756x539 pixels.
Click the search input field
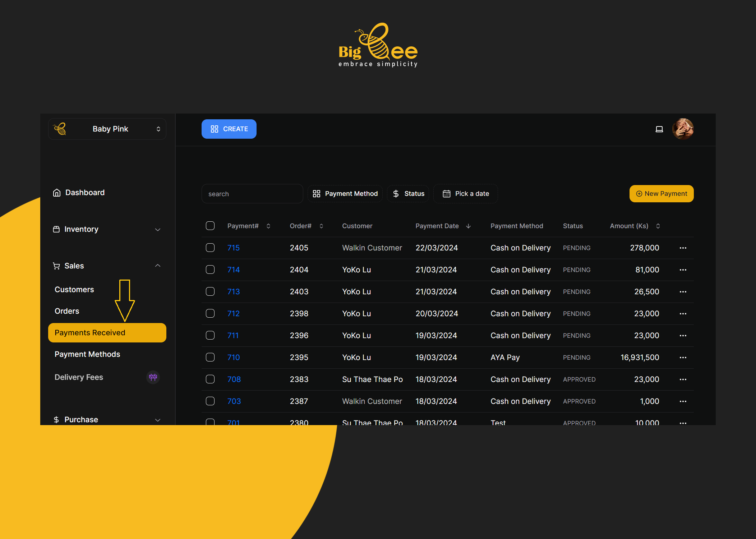point(252,194)
